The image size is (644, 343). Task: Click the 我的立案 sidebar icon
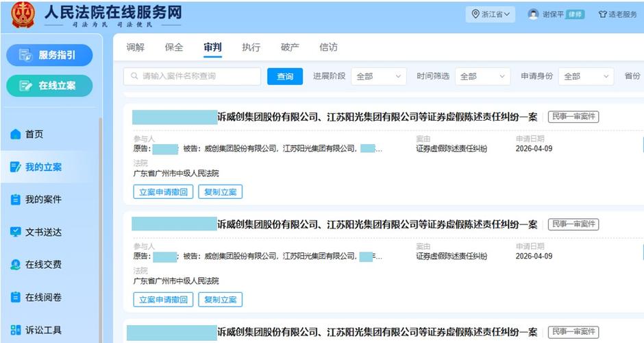pyautogui.click(x=15, y=167)
